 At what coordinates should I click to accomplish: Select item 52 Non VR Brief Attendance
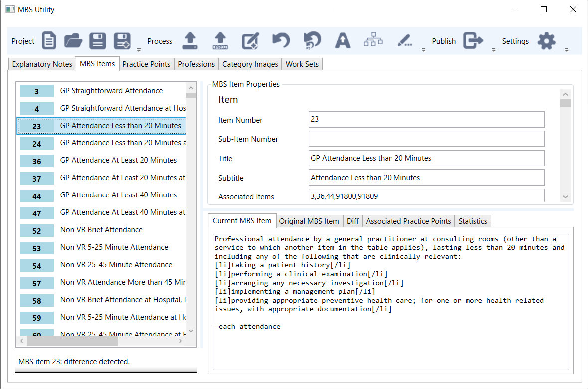[101, 230]
